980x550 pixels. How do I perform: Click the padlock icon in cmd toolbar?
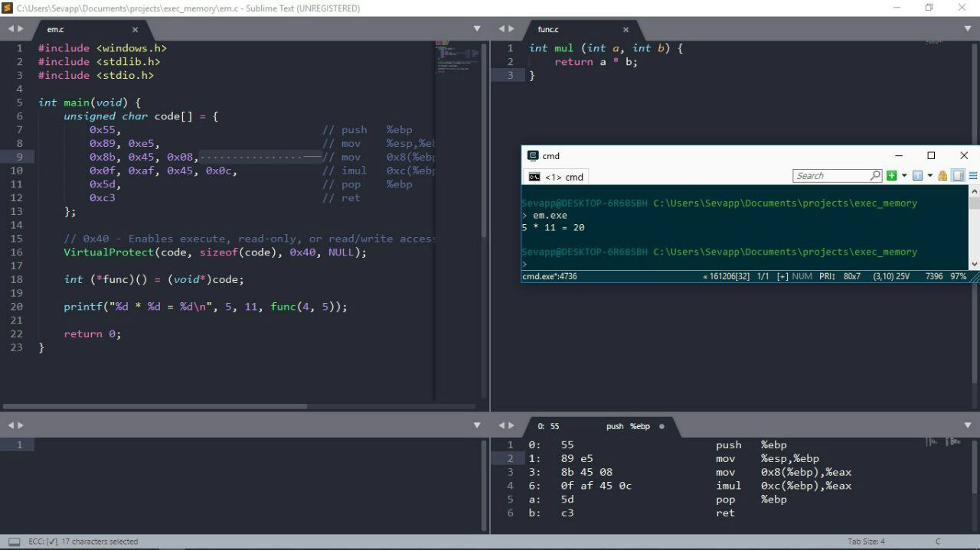coord(942,176)
